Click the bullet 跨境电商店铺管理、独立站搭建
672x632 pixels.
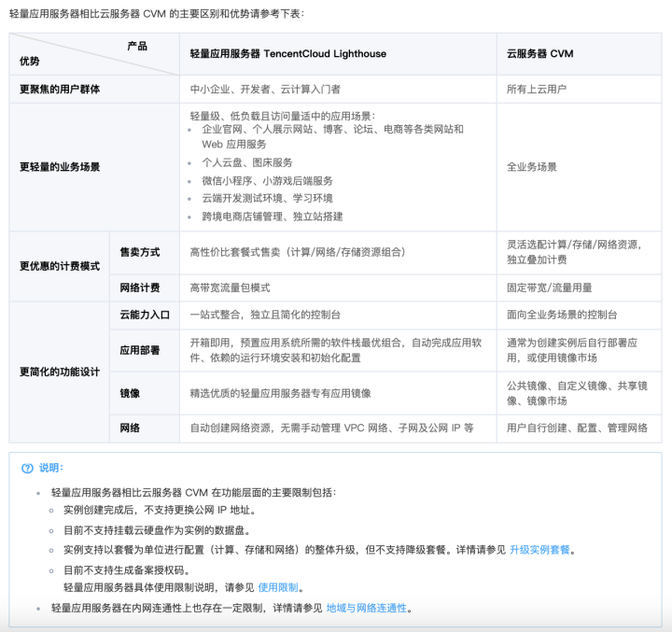273,217
